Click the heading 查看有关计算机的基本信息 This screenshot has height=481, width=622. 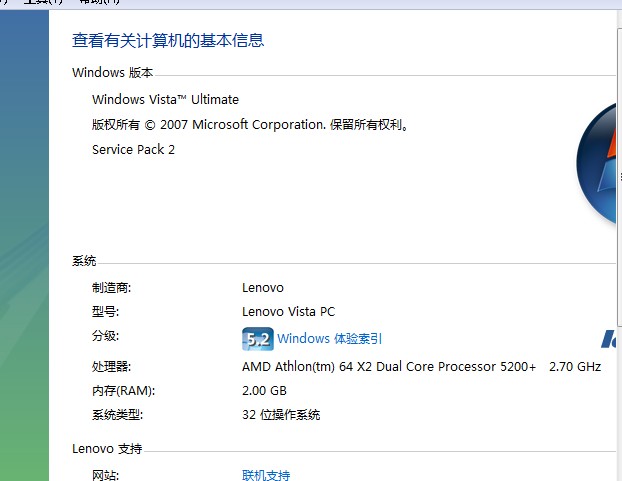168,40
